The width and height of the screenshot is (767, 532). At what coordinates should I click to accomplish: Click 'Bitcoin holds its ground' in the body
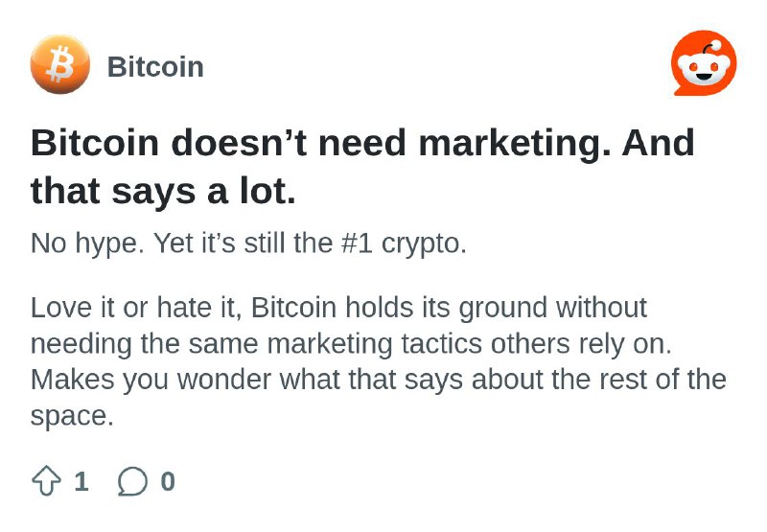399,308
